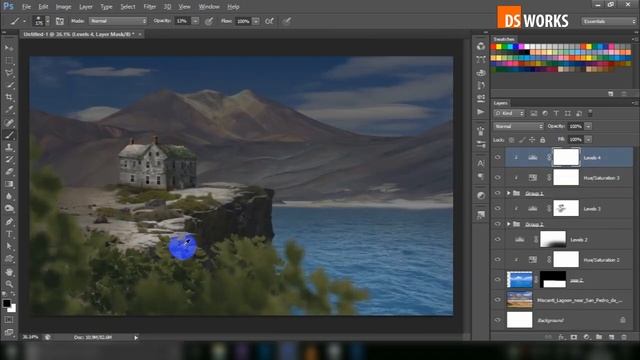Enable airbrush-style build-up icon
640x360 pixels.
pyautogui.click(x=269, y=21)
